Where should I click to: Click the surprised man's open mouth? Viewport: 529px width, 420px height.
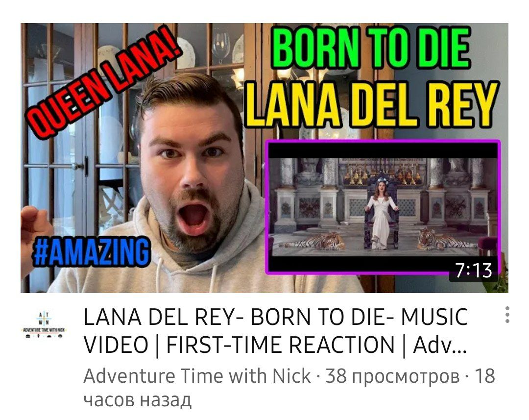[193, 217]
